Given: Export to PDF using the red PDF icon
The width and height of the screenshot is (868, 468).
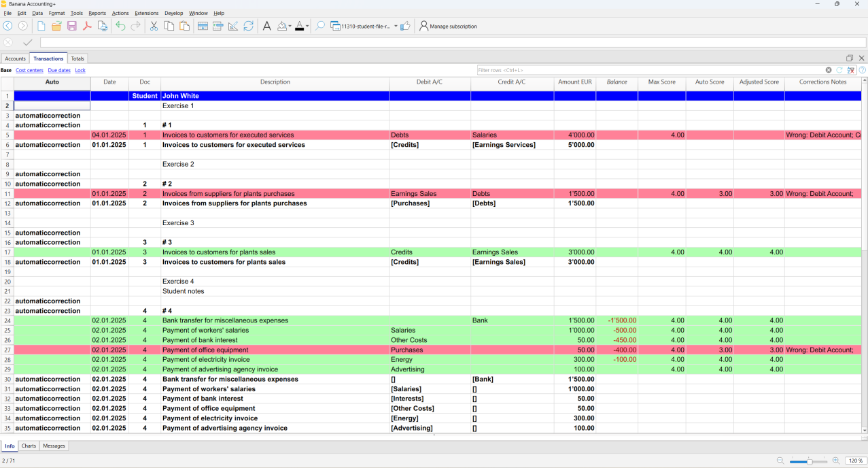Looking at the screenshot, I should (x=87, y=26).
